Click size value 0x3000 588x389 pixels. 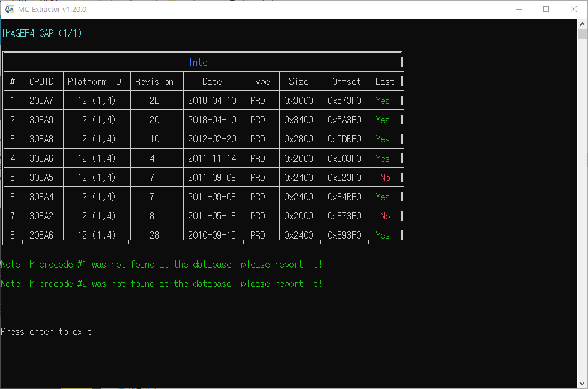pyautogui.click(x=299, y=100)
